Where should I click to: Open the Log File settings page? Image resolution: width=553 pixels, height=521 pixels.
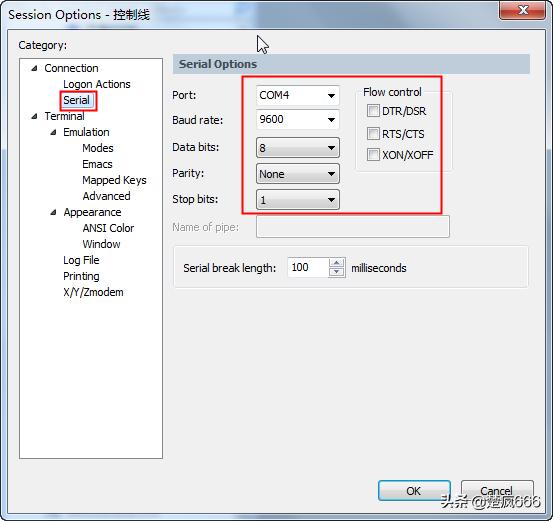pyautogui.click(x=81, y=260)
